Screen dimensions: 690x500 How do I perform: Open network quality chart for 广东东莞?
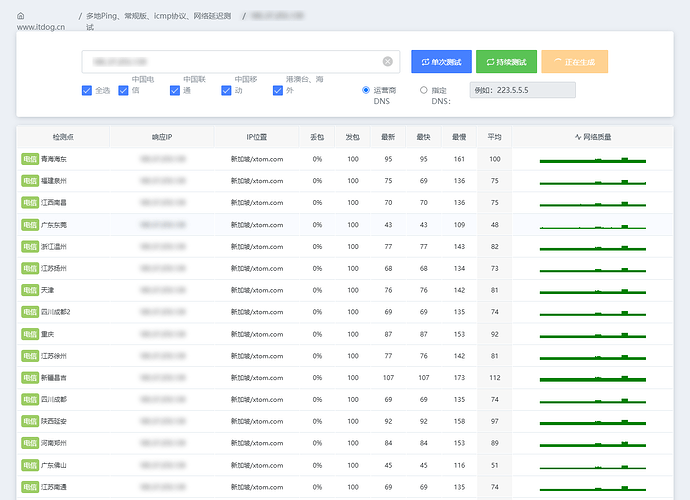(x=593, y=227)
